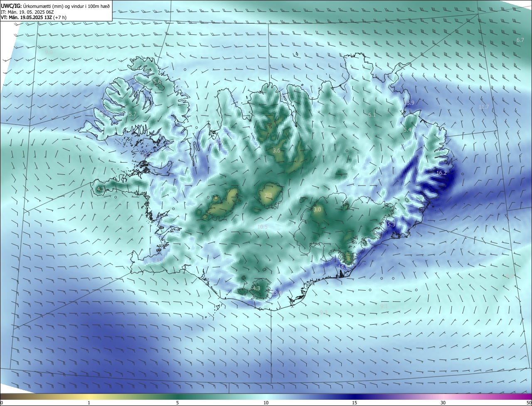Image resolution: width=532 pixels, height=406 pixels.
Task: Click the 15 tick on the colour scale
Action: pos(355,403)
